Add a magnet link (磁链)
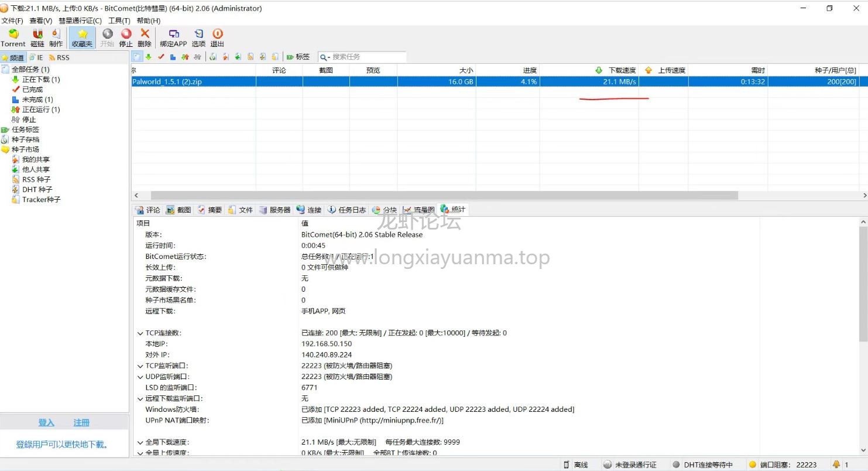The width and height of the screenshot is (868, 471). [37, 38]
